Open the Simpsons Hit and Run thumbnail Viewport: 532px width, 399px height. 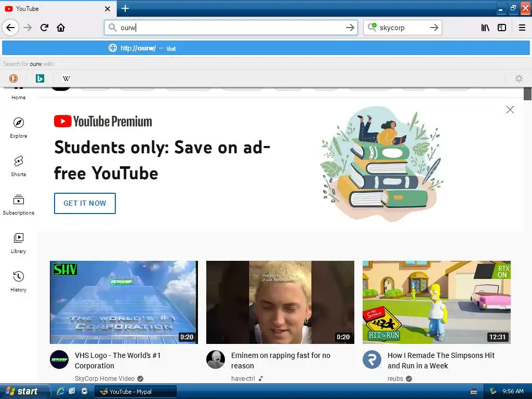click(436, 302)
